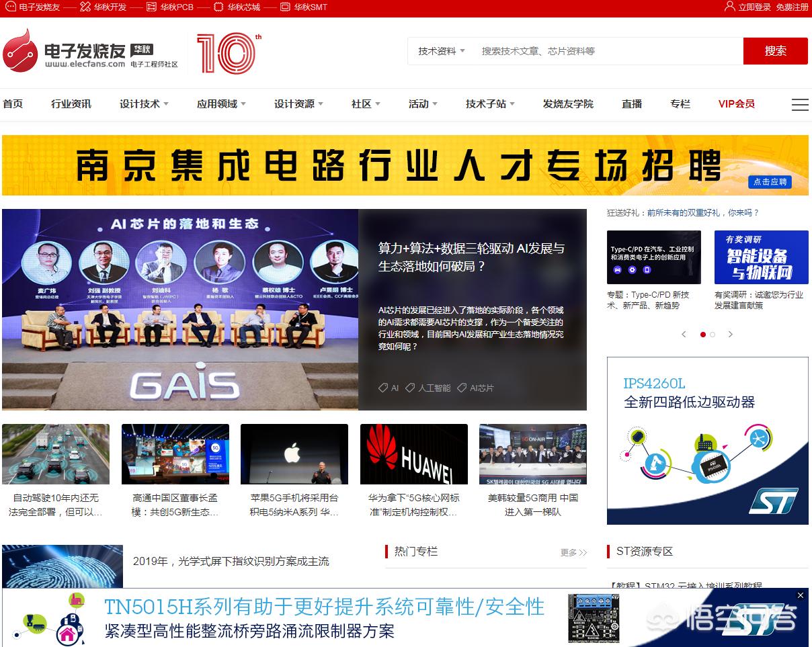Open the Huawei 5G核心网标准 article thumbnail
The image size is (812, 647).
pos(414,454)
